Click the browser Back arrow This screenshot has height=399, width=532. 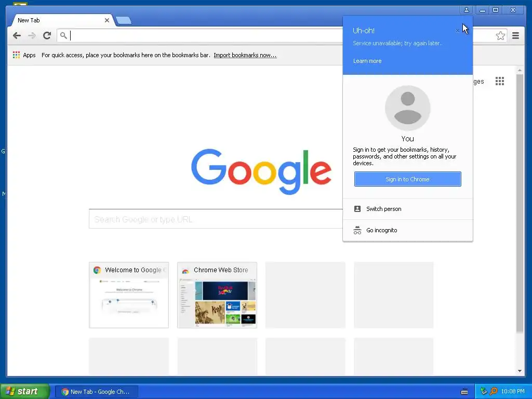coord(17,36)
